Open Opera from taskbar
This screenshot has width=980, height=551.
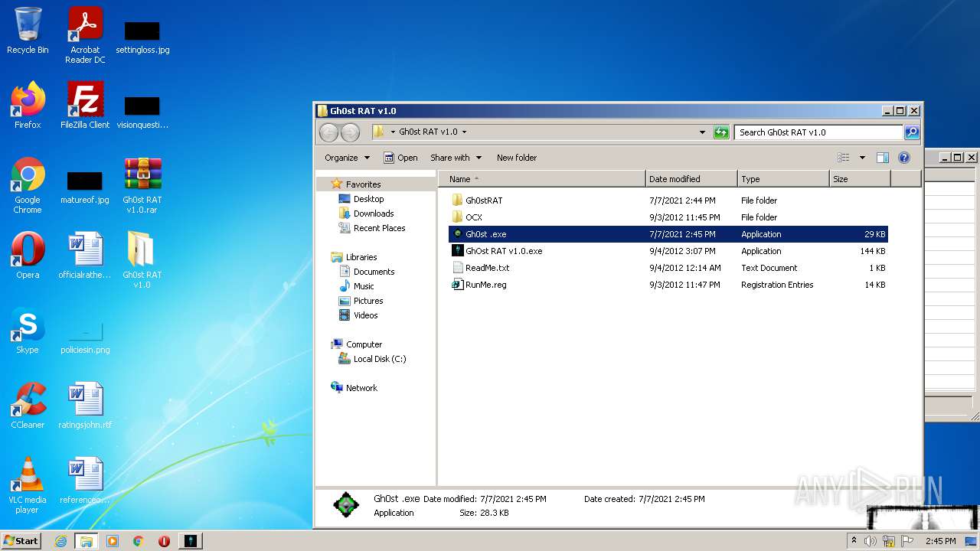click(164, 541)
